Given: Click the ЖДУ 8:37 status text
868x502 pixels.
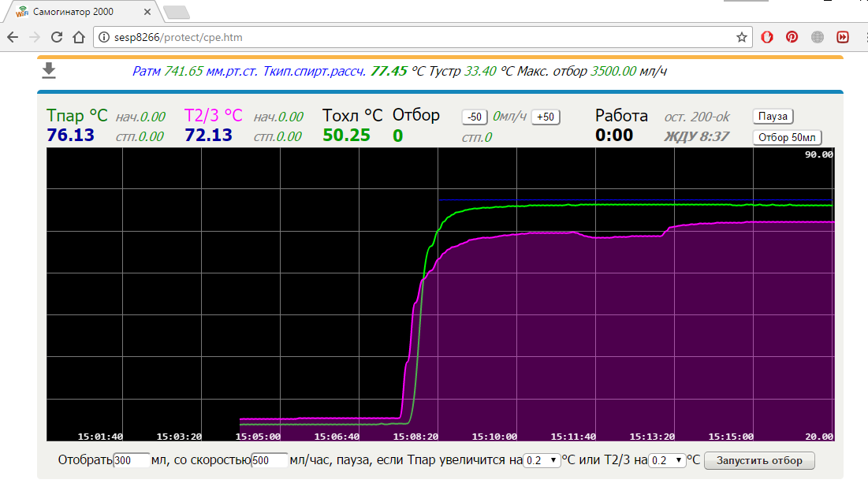Looking at the screenshot, I should click(697, 136).
